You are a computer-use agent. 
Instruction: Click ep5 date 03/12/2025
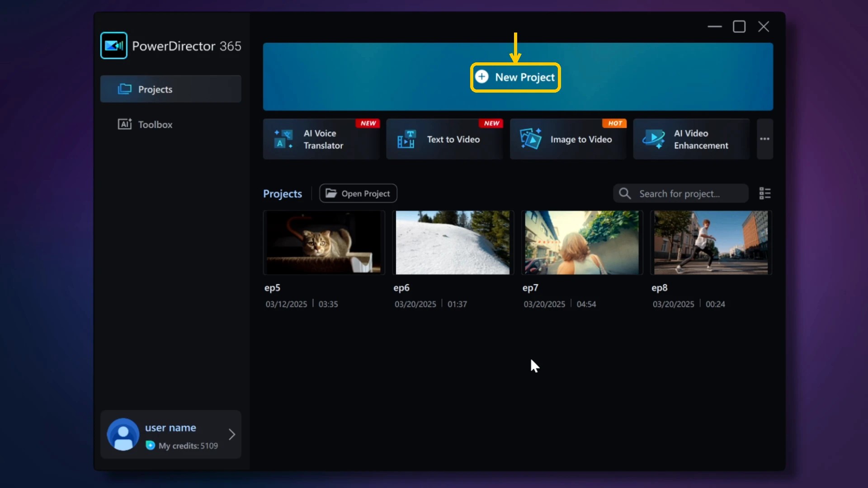[x=286, y=304]
